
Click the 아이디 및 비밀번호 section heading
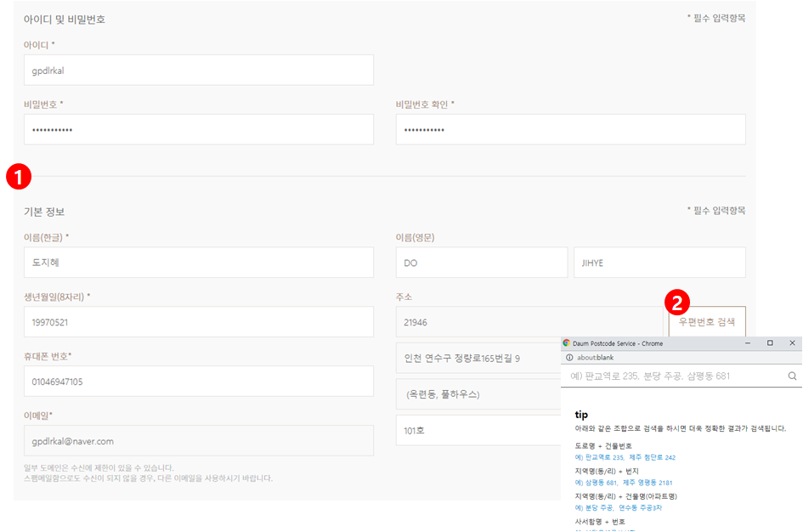[x=65, y=20]
